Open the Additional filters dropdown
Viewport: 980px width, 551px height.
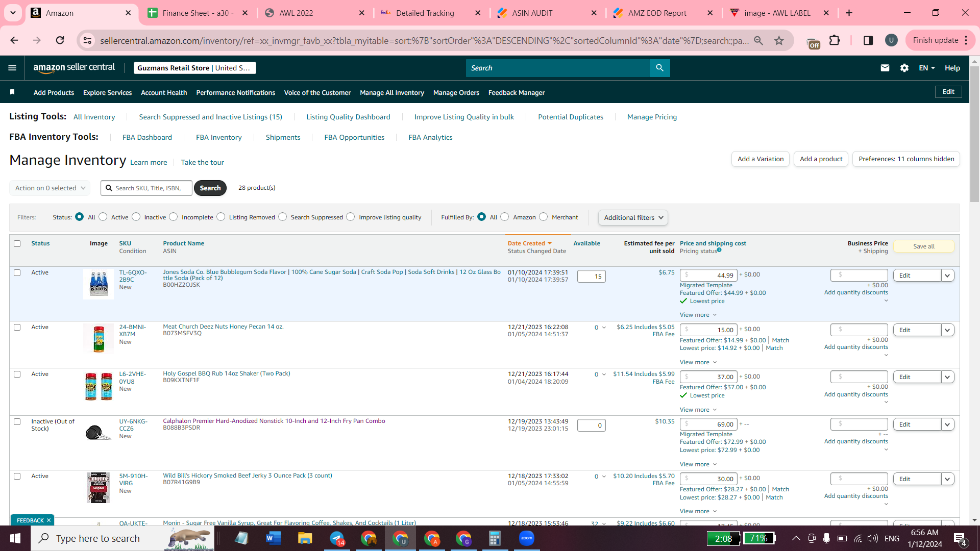633,217
